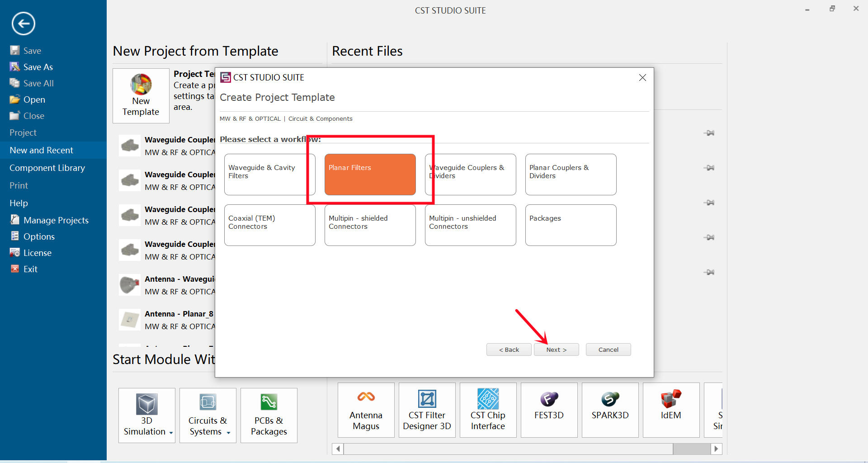The image size is (868, 463).
Task: Click module list scroll left arrow
Action: (338, 449)
